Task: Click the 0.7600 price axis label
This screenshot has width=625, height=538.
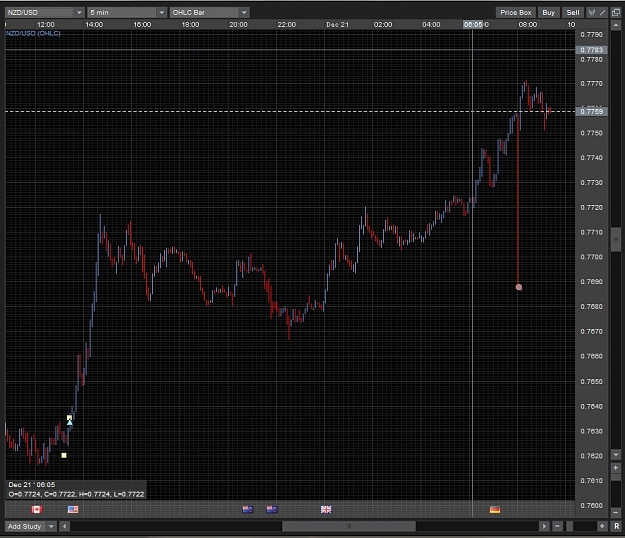Action: (592, 505)
